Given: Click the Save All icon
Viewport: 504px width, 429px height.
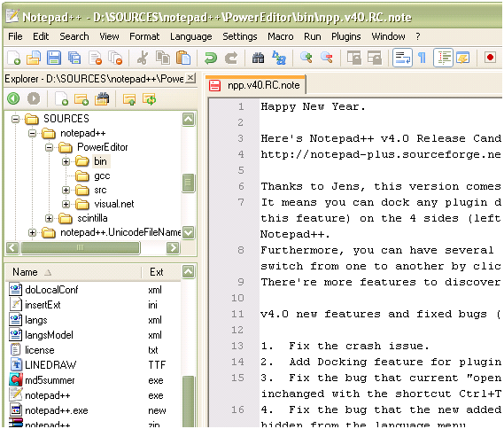Looking at the screenshot, I should click(74, 58).
